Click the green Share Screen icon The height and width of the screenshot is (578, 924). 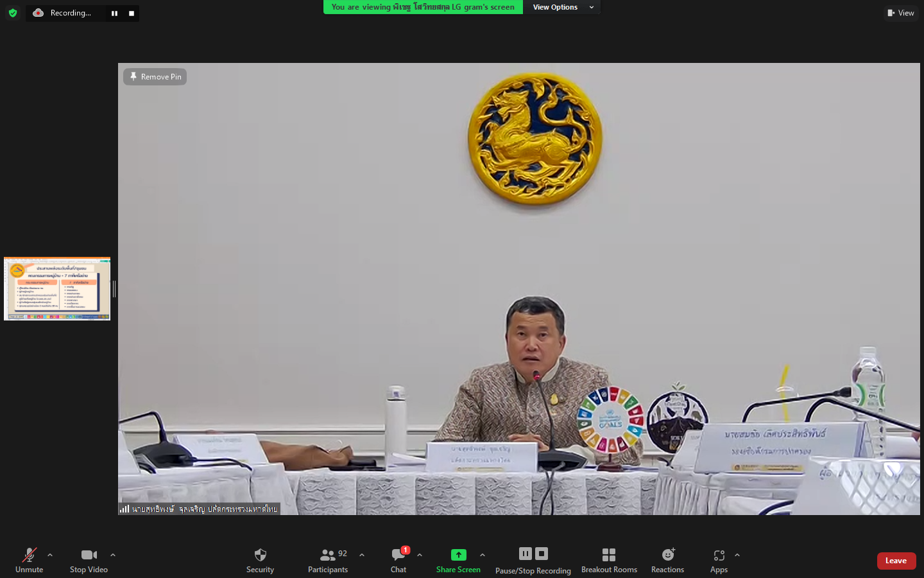458,555
